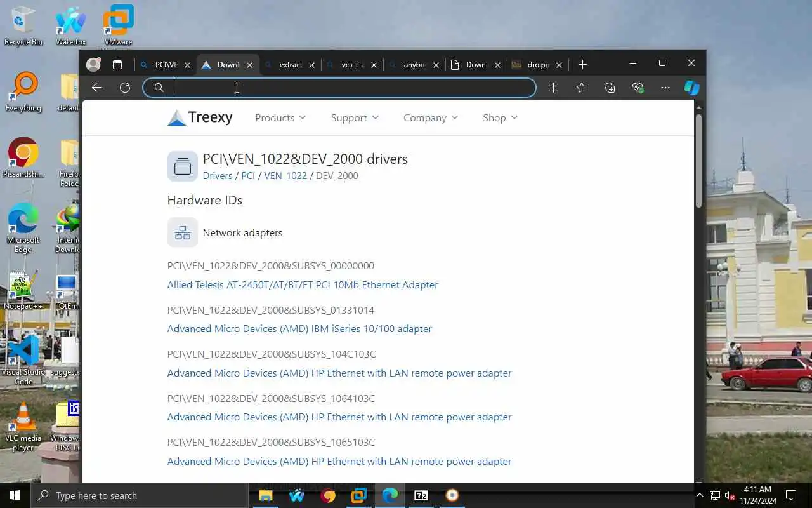Image resolution: width=812 pixels, height=508 pixels.
Task: Click the Drivers breadcrumb link
Action: [218, 176]
